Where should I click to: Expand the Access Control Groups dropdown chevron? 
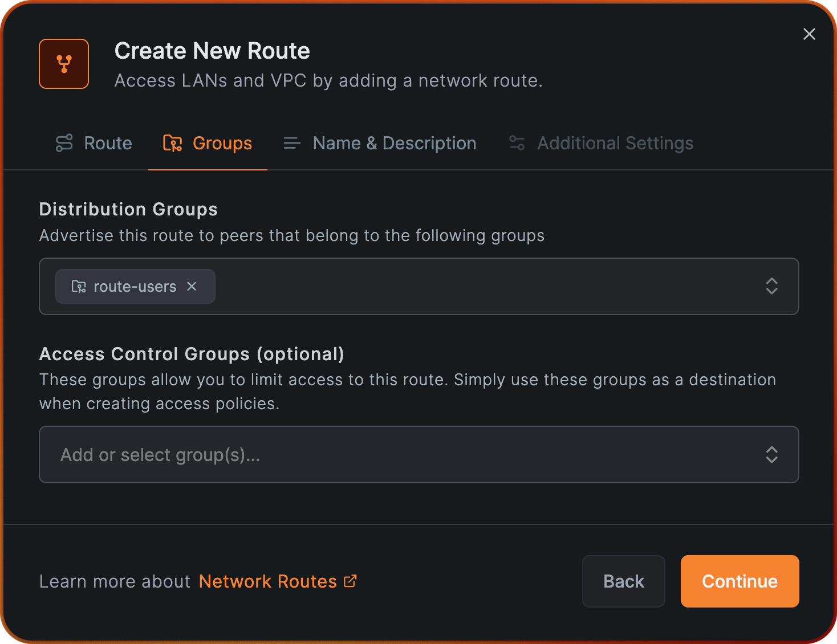[771, 455]
